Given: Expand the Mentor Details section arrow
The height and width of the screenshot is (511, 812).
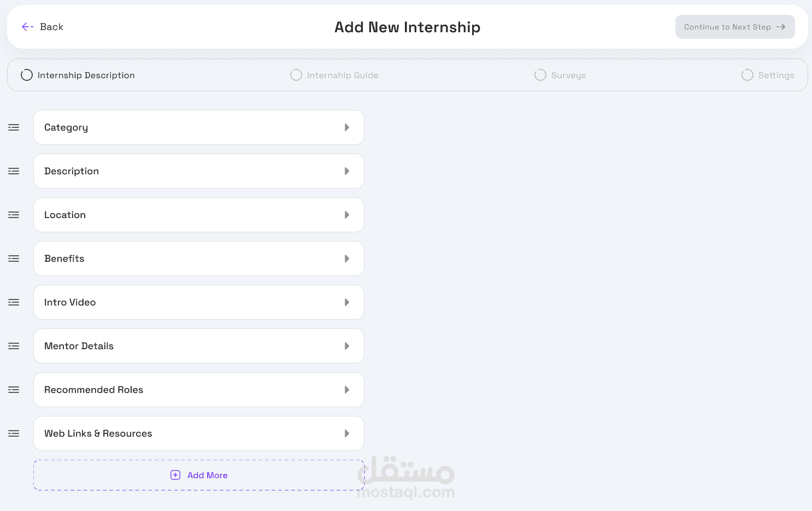Looking at the screenshot, I should click(x=347, y=346).
